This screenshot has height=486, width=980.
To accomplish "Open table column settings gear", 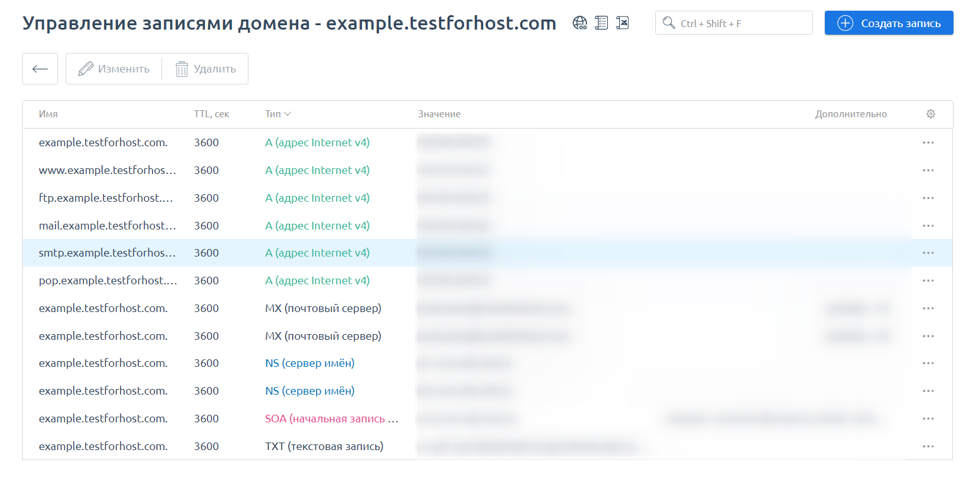I will 930,114.
